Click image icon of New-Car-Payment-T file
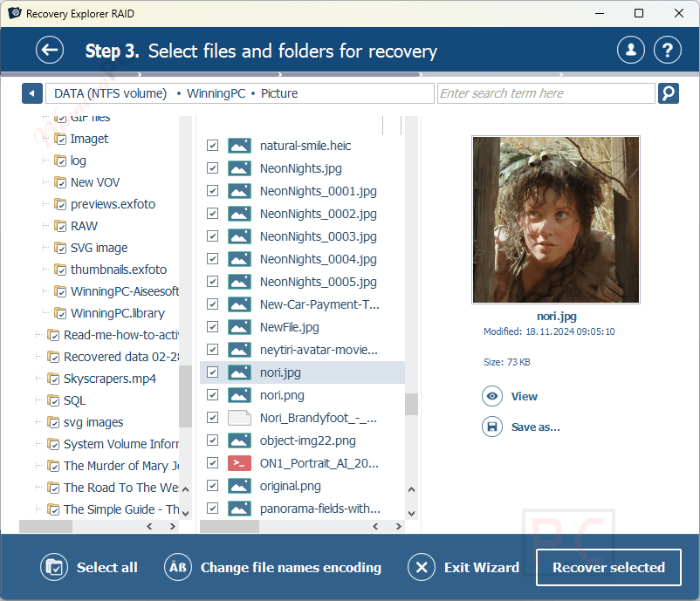 pyautogui.click(x=239, y=304)
